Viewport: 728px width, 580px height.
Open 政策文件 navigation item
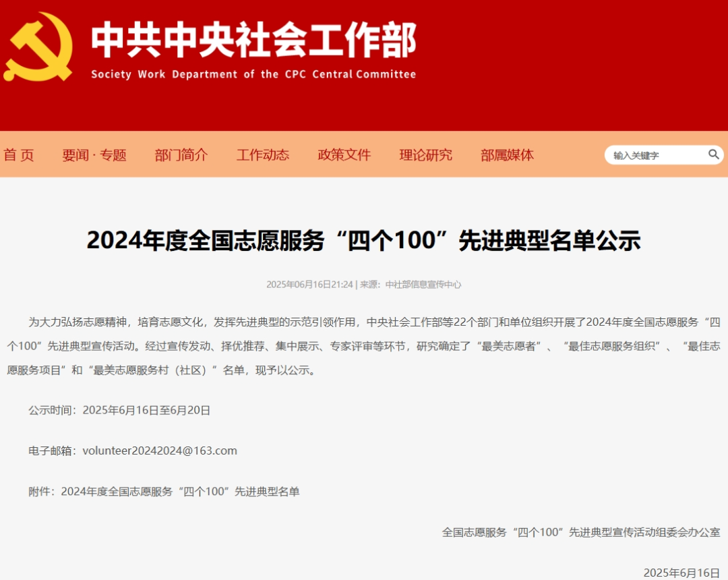[x=344, y=155]
